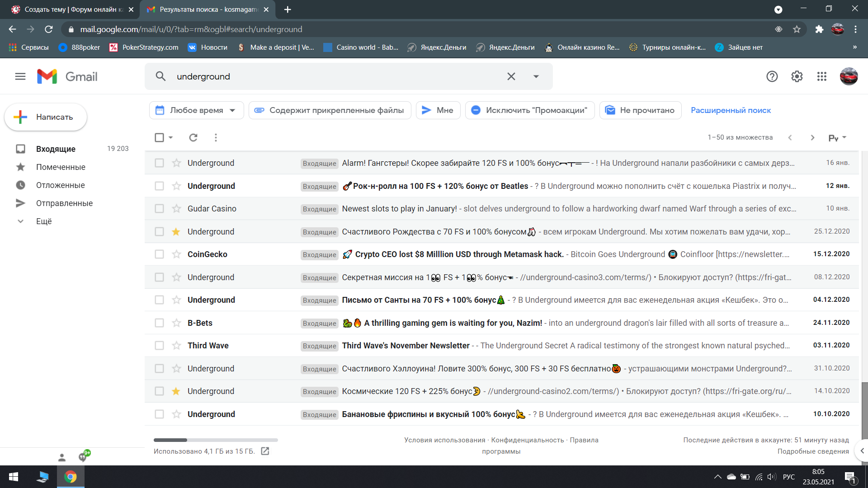868x488 pixels.
Task: Open the Любое время date filter
Action: pyautogui.click(x=196, y=110)
